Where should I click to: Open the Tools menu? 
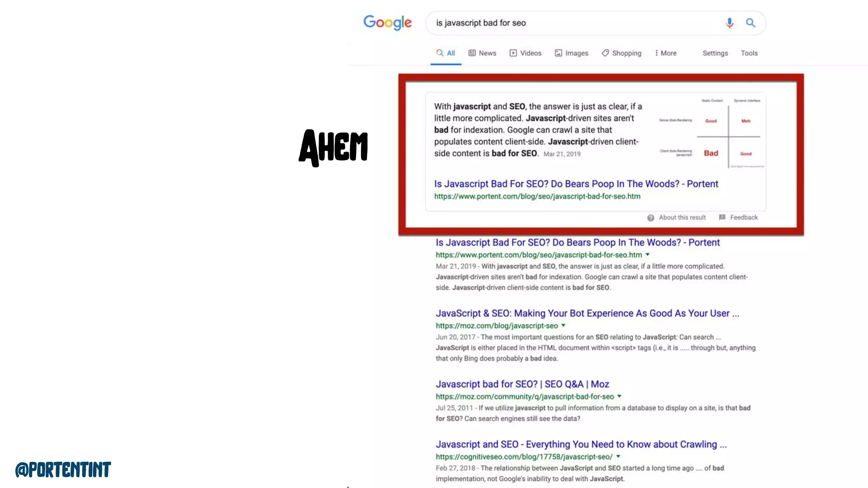(749, 53)
